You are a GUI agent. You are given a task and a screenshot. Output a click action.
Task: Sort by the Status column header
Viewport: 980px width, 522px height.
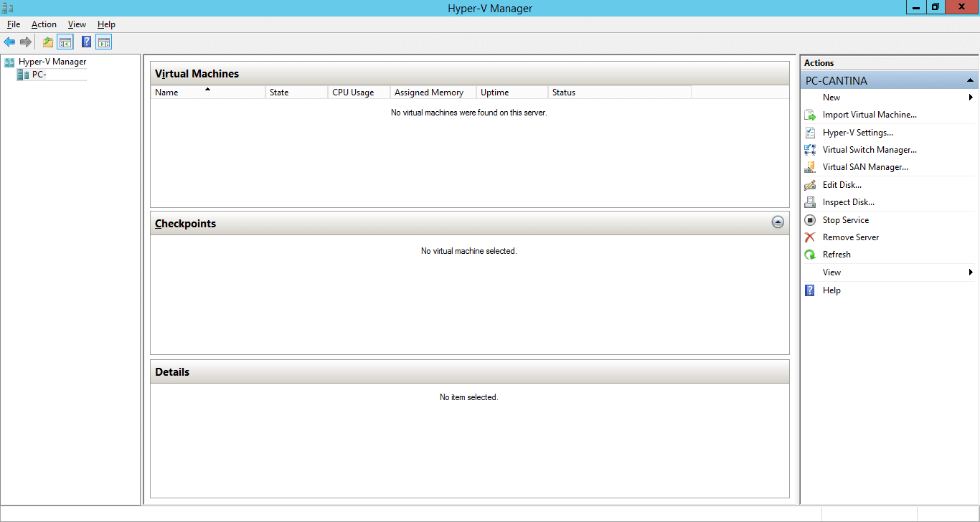pyautogui.click(x=619, y=92)
